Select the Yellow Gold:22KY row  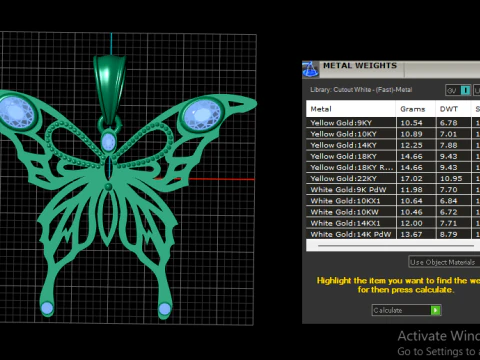click(x=393, y=178)
